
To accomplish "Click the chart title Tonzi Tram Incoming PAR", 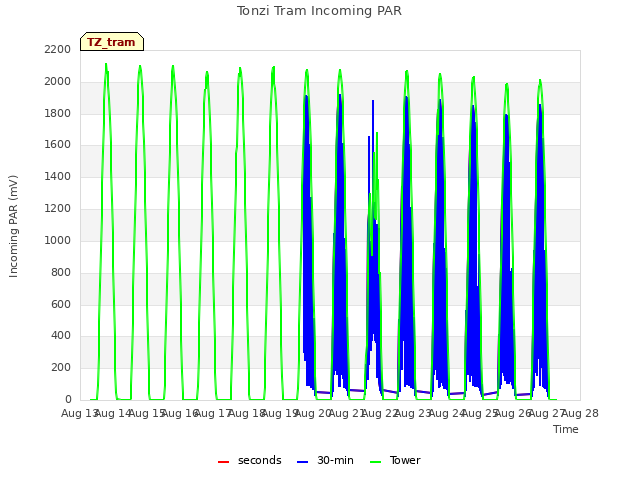I will (319, 11).
